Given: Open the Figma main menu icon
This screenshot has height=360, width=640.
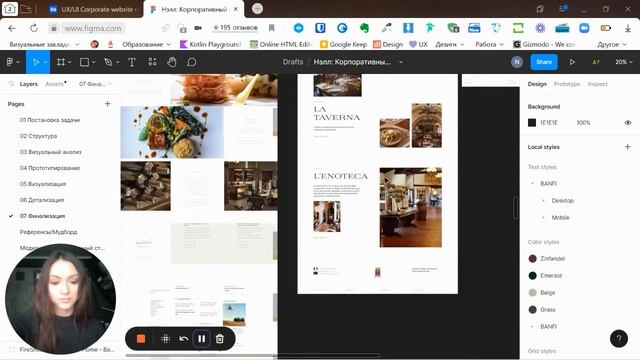Looking at the screenshot, I should click(x=10, y=62).
